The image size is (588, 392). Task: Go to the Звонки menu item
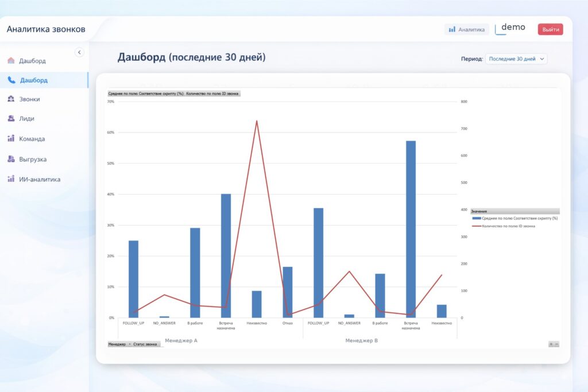29,99
